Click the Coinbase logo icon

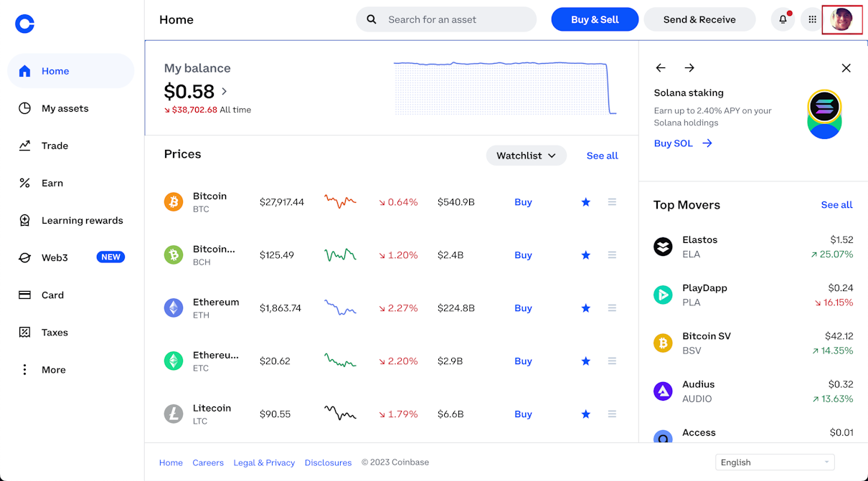pos(24,24)
